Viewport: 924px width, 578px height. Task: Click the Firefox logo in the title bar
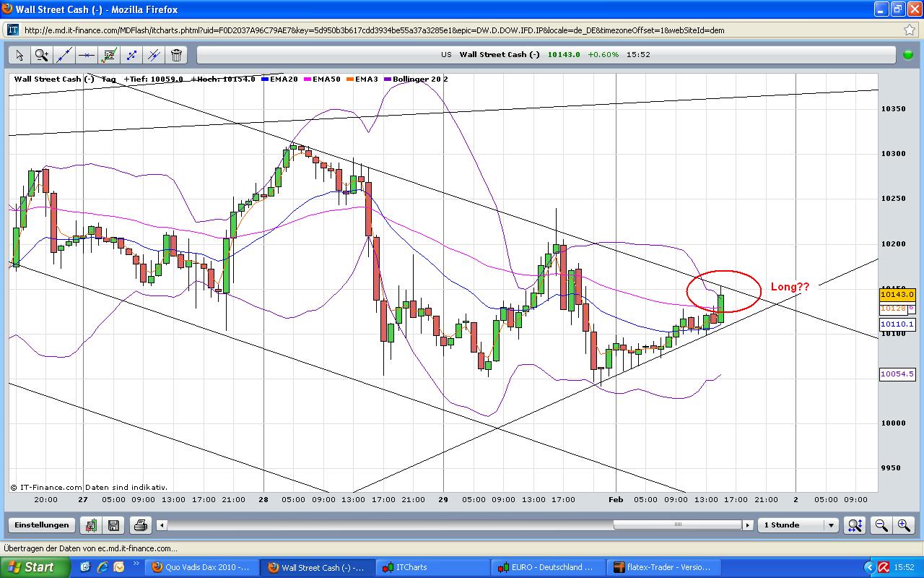click(9, 9)
